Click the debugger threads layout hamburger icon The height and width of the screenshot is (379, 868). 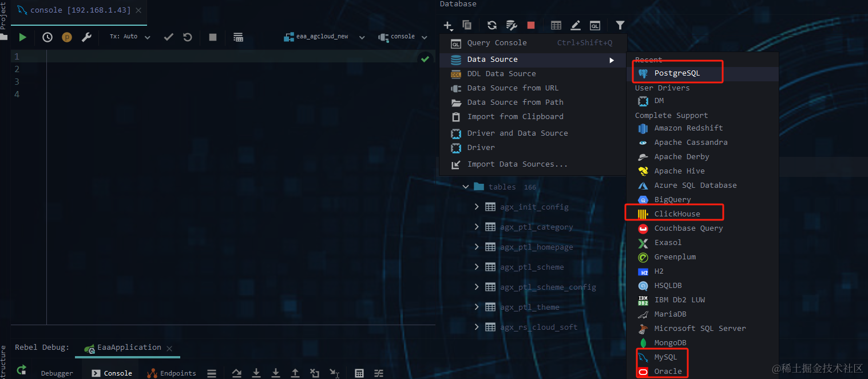(212, 373)
